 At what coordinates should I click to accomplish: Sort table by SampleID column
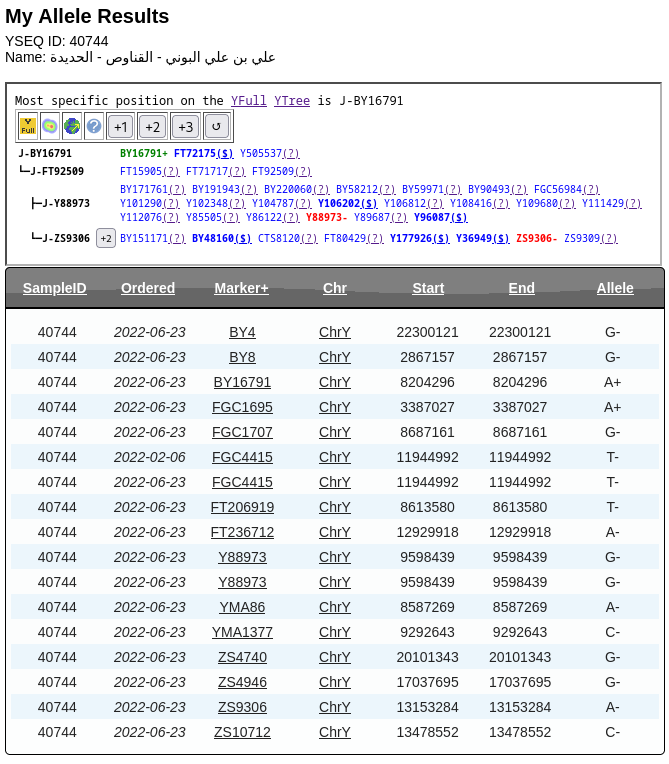55,288
